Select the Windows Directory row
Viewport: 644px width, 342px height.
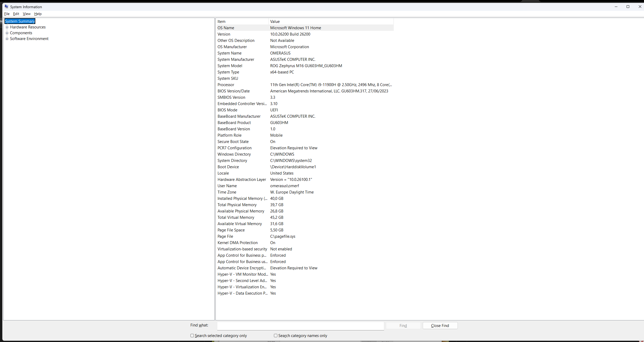click(x=305, y=154)
